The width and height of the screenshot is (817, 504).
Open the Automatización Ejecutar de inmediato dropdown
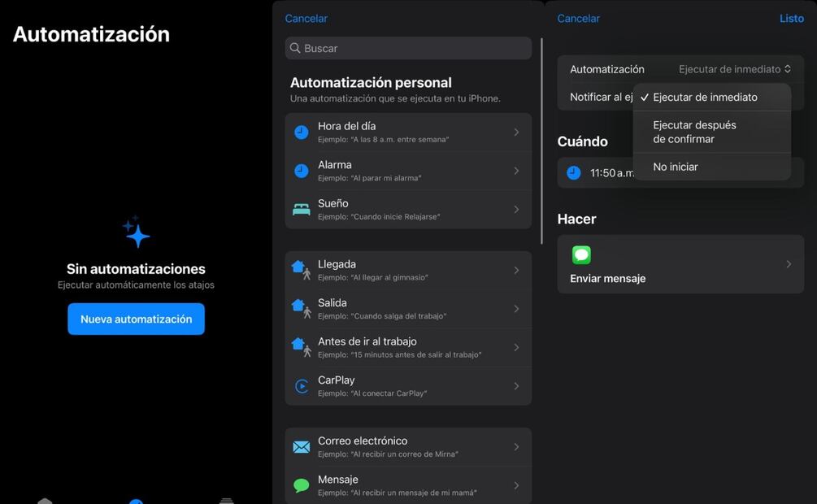point(734,70)
